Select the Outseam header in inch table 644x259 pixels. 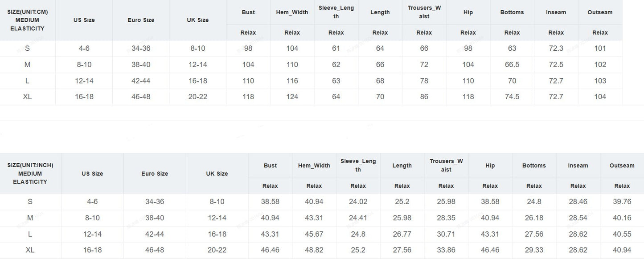point(622,166)
